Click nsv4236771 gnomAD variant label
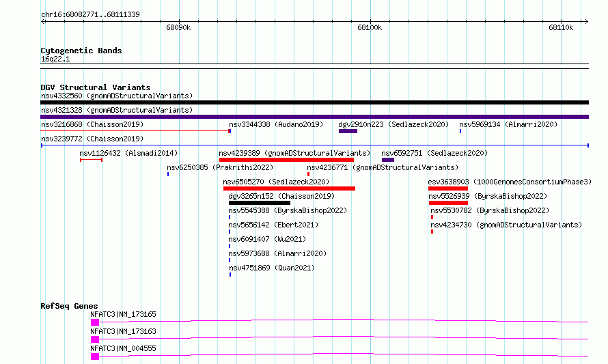The image size is (608, 364). [383, 167]
